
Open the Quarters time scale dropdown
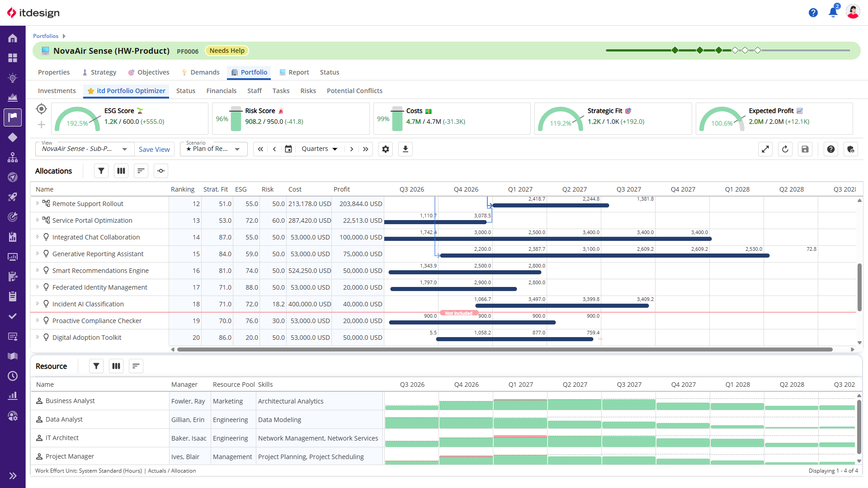coord(320,149)
